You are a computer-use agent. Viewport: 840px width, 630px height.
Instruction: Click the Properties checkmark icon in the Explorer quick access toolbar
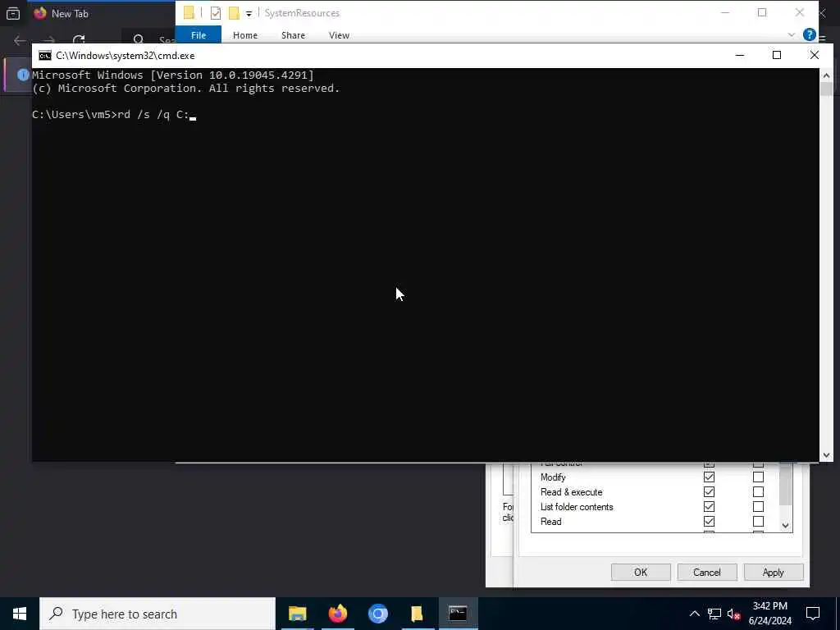(216, 13)
